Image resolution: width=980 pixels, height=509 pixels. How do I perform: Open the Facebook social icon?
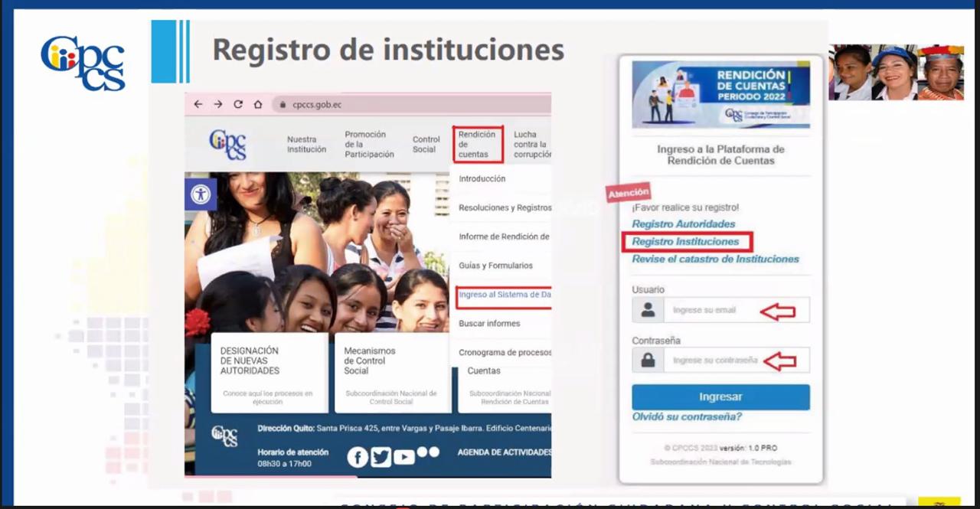[x=358, y=457]
